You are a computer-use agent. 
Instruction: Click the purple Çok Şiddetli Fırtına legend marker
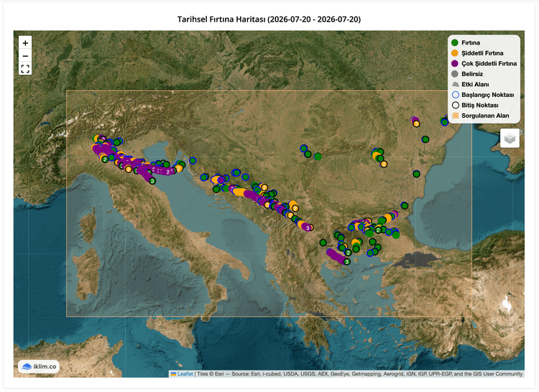(x=455, y=63)
